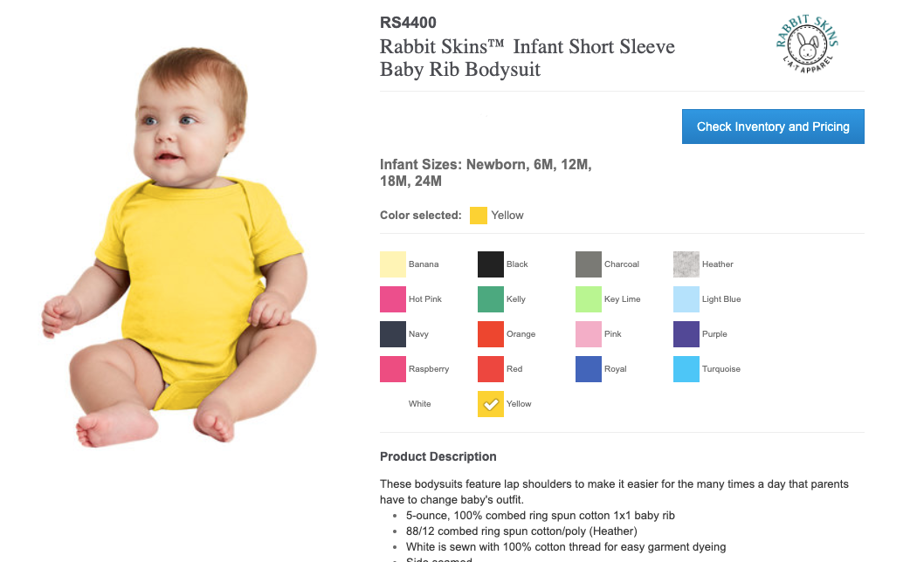Pick the Pink color swatch

click(589, 334)
